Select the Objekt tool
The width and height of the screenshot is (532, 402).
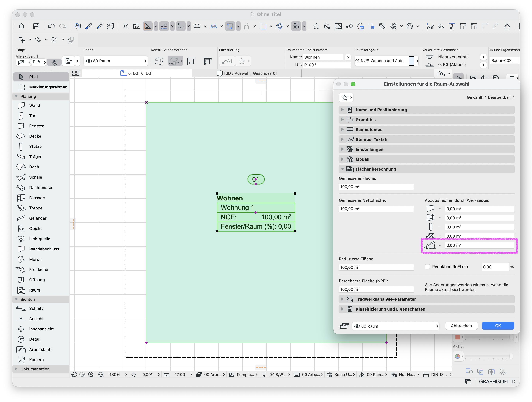pyautogui.click(x=41, y=229)
